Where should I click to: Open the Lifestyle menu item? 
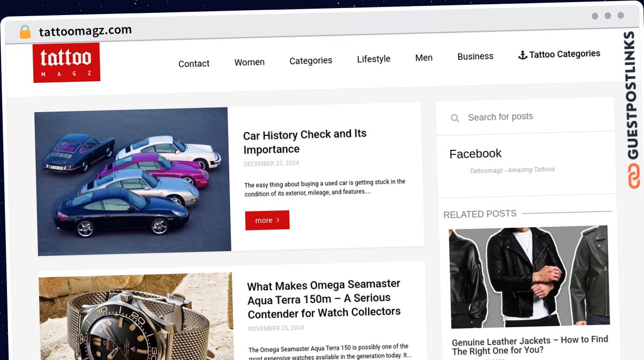click(x=374, y=59)
